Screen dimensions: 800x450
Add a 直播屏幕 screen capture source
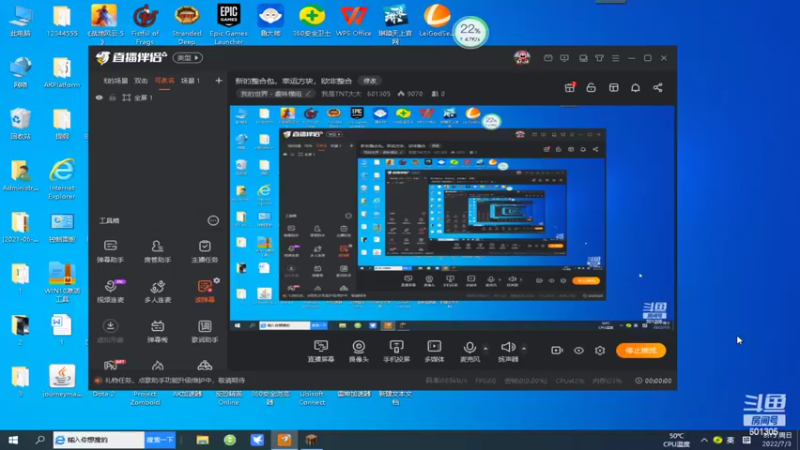pos(321,351)
